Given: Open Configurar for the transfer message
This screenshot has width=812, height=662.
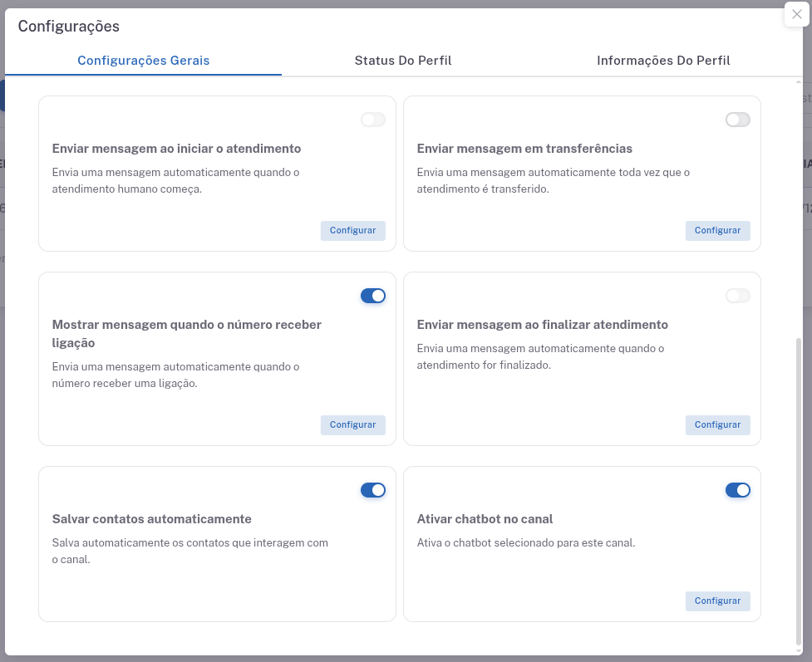Looking at the screenshot, I should click(x=717, y=230).
